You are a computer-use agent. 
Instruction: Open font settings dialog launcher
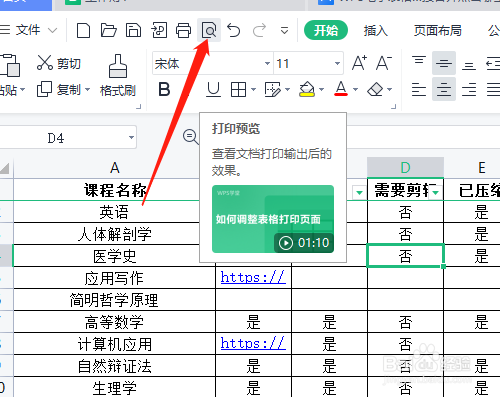pyautogui.click(x=394, y=107)
